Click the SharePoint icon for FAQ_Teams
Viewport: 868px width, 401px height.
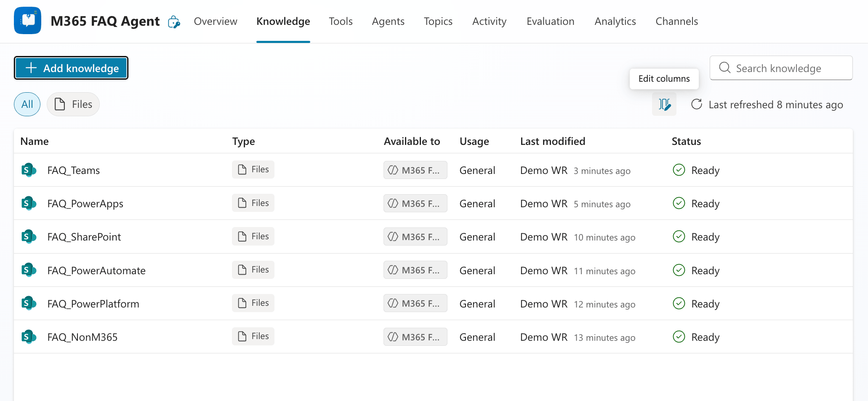[29, 170]
